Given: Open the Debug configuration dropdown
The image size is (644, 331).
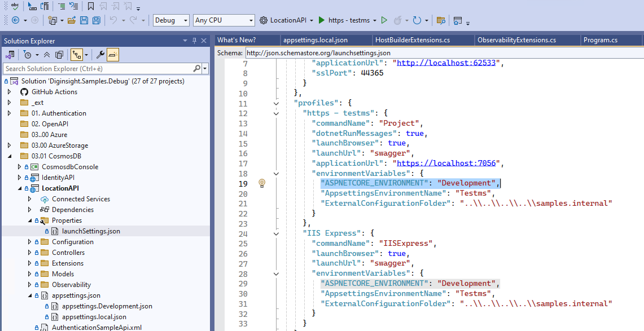Looking at the screenshot, I should (171, 20).
